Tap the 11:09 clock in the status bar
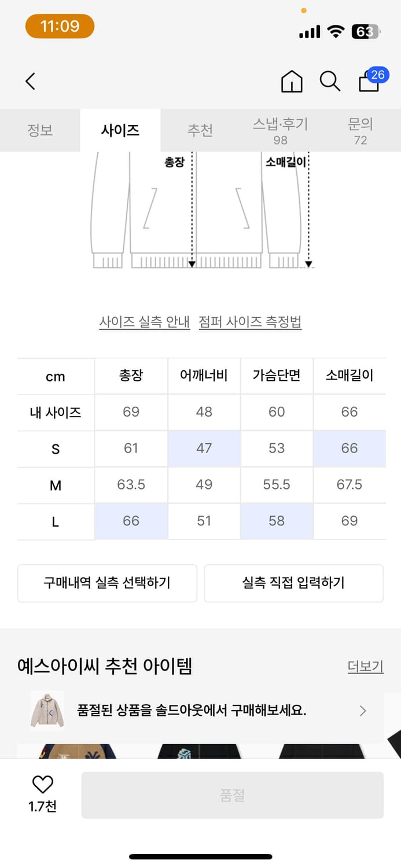The width and height of the screenshot is (401, 868). 60,26
